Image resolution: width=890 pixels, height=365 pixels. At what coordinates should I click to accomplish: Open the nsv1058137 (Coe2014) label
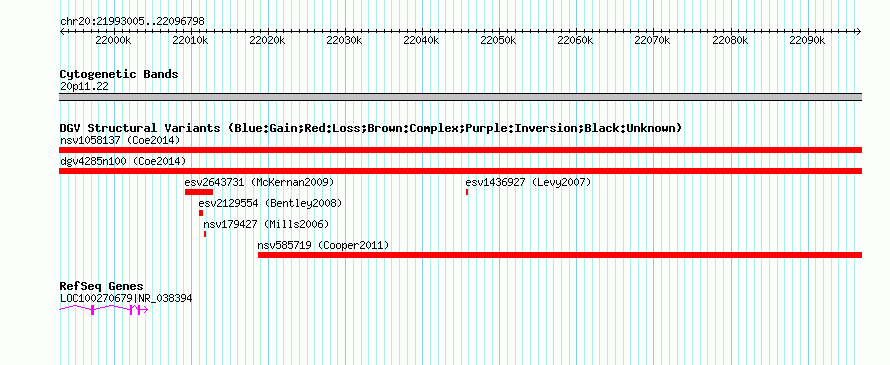click(120, 140)
